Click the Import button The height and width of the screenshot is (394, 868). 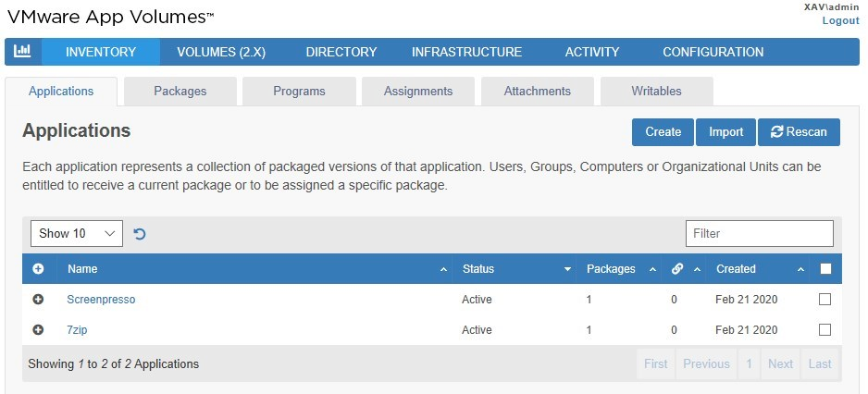click(x=725, y=132)
